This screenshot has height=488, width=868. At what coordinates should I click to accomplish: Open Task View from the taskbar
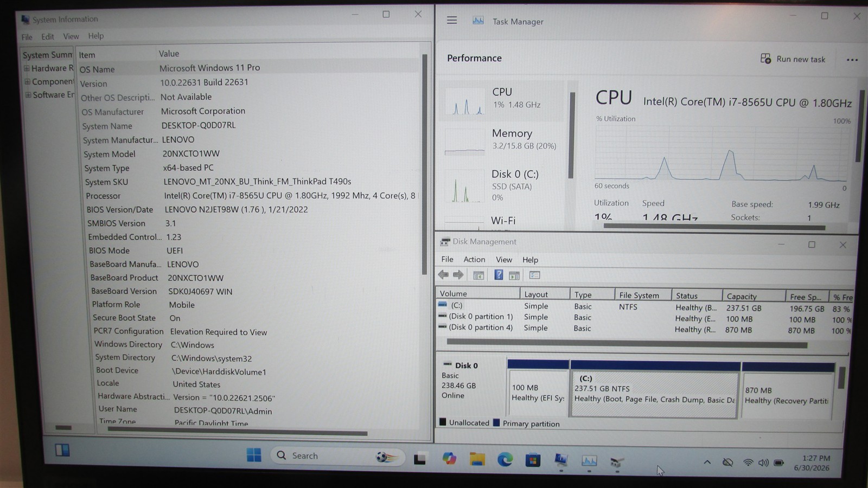(x=420, y=459)
